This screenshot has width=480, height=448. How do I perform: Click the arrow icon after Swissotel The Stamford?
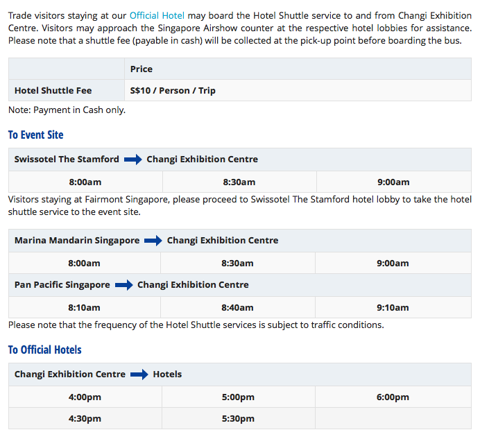(132, 160)
